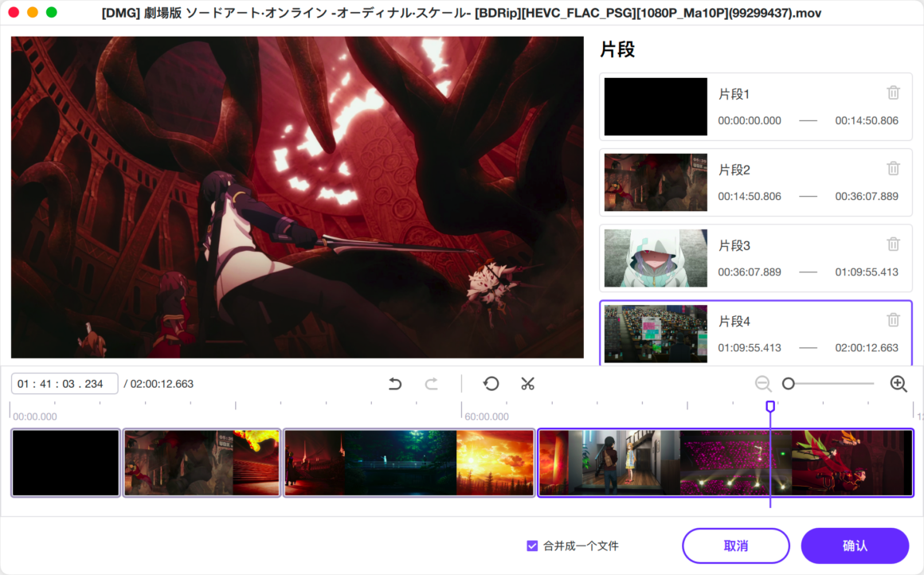Screen dimensions: 924x575
Task: Click 片段1 end time 00:14:50.806
Action: pyautogui.click(x=867, y=121)
